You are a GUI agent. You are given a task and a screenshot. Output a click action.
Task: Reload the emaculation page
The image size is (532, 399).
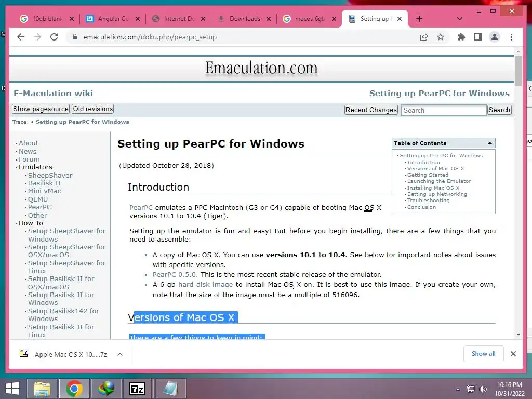pyautogui.click(x=54, y=37)
